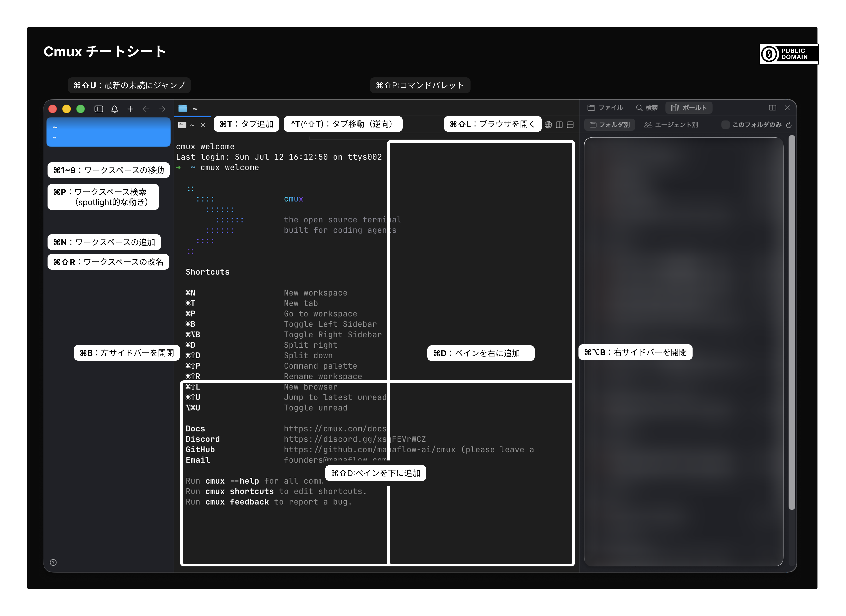
Task: Go forward with the right arrow icon
Action: pyautogui.click(x=162, y=109)
